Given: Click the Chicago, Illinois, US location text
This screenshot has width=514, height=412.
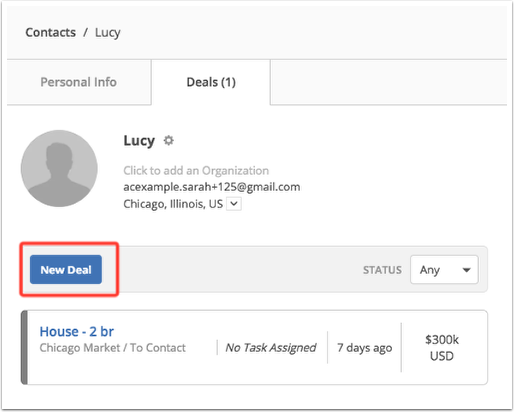Looking at the screenshot, I should click(x=173, y=204).
